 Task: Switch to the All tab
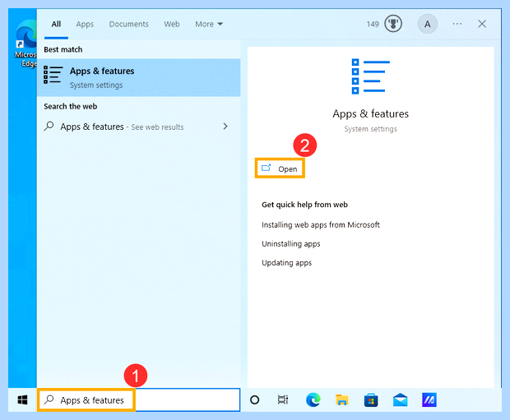(x=56, y=24)
